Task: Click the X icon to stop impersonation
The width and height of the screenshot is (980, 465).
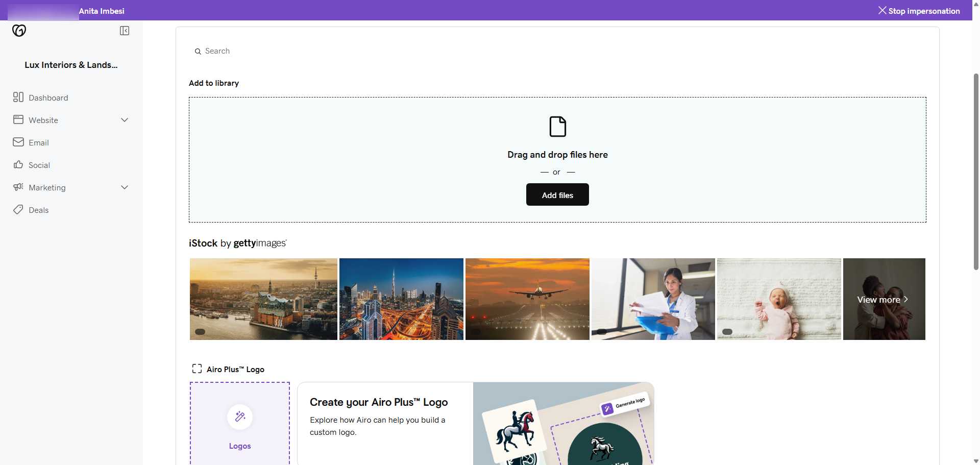Action: coord(882,10)
